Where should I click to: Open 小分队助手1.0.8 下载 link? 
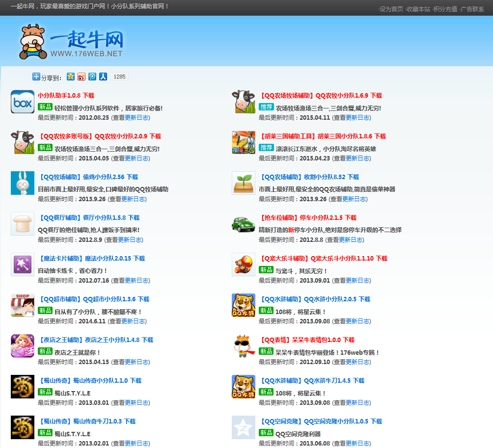point(66,96)
